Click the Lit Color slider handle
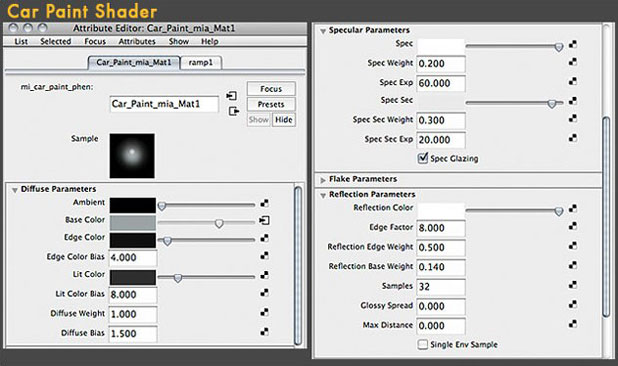Image resolution: width=618 pixels, height=366 pixels. point(178,278)
